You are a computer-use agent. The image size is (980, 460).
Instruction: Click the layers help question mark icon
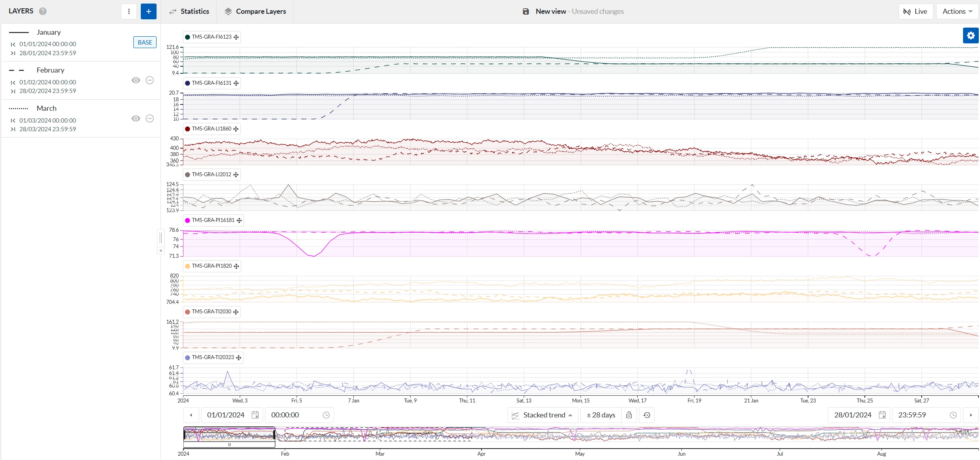43,11
